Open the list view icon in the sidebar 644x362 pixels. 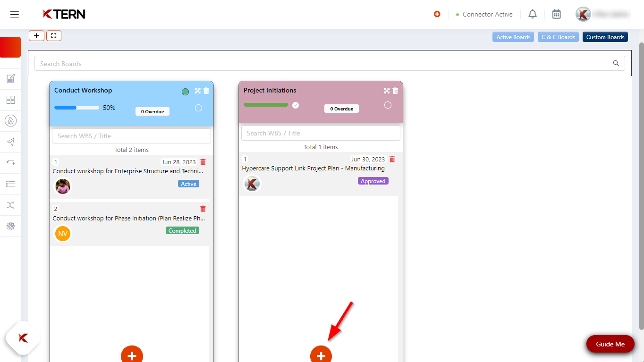point(10,184)
